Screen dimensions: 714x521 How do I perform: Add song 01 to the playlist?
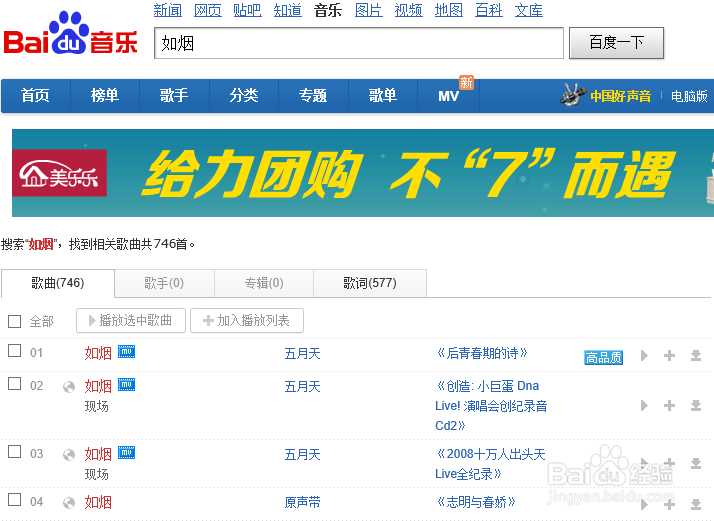669,356
